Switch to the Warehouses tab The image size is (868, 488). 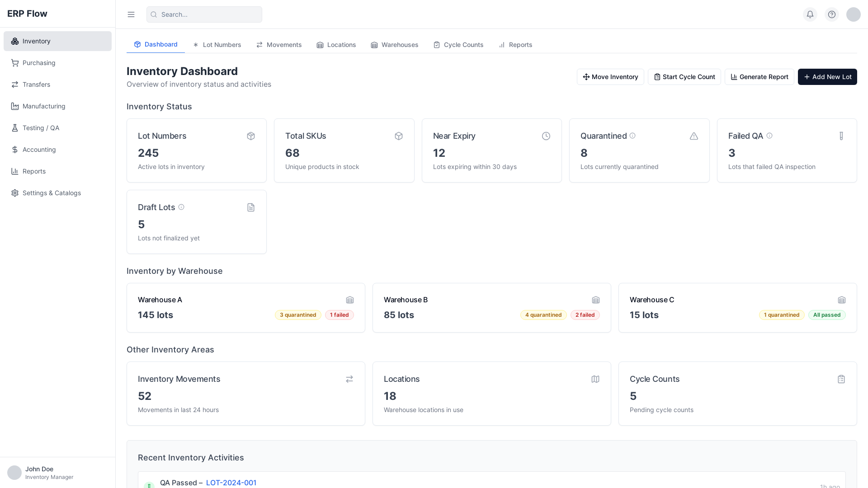pos(395,45)
